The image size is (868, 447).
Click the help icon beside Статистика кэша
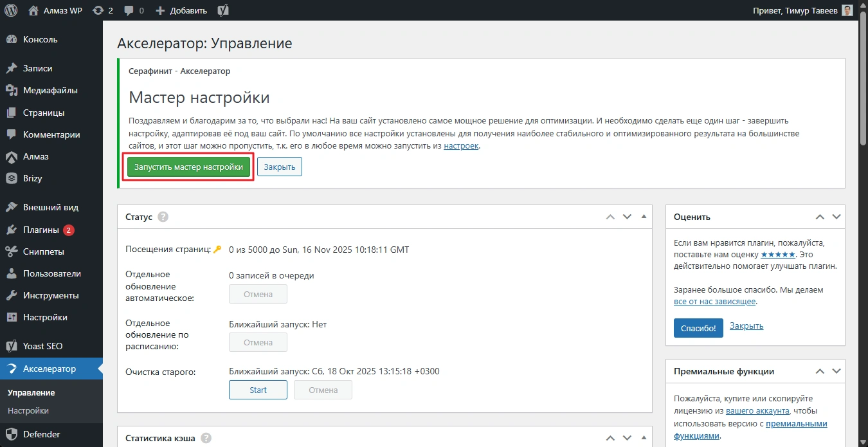206,438
